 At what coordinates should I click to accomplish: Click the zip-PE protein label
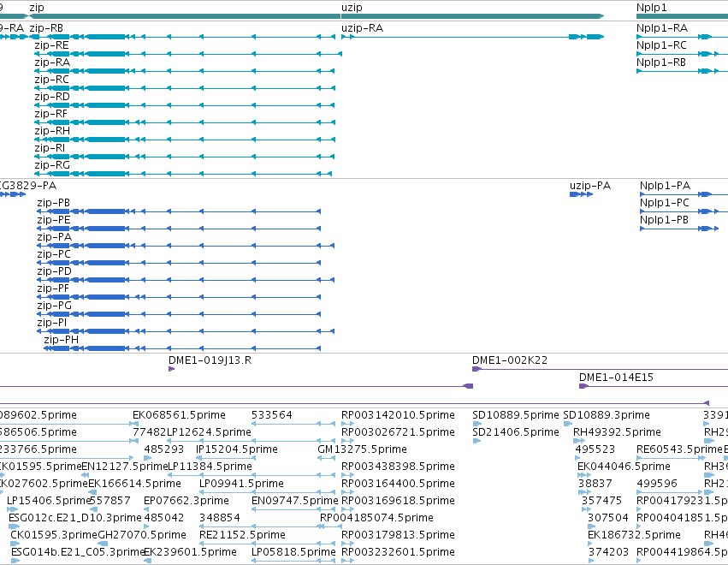point(54,220)
